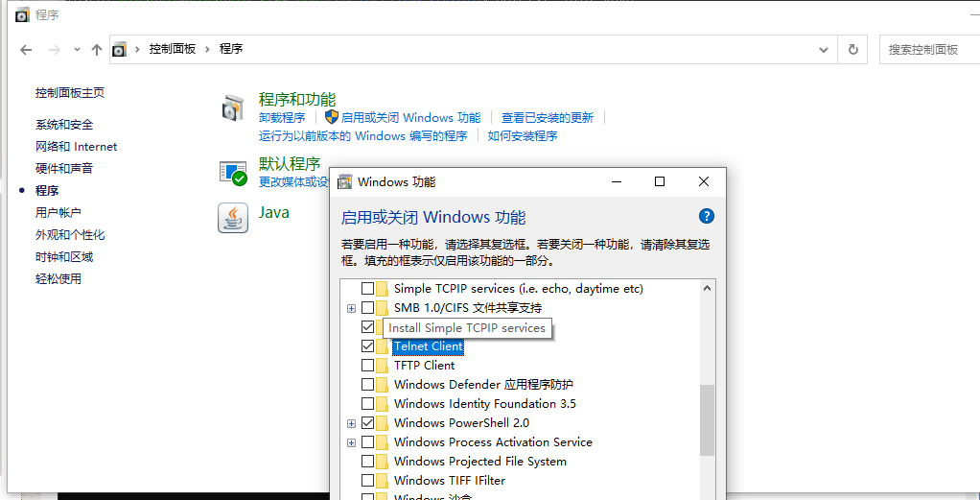This screenshot has width=980, height=500.
Task: Open 控制面板主页 in the sidebar
Action: (70, 93)
